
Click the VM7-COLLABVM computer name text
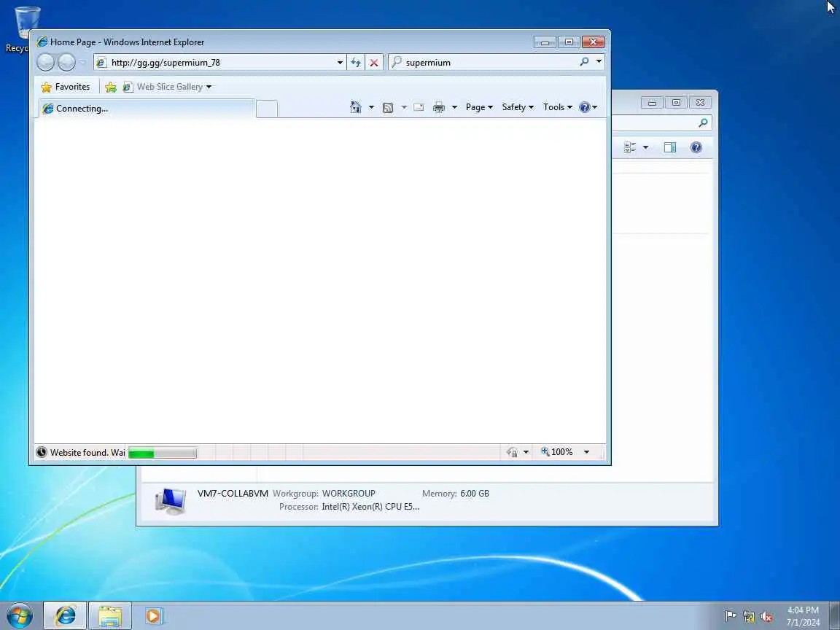[233, 494]
